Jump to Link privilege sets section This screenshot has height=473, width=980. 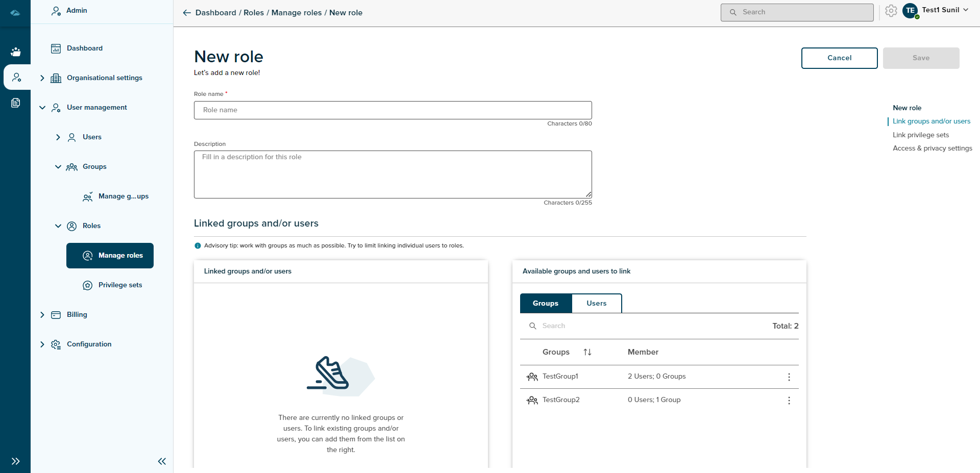pyautogui.click(x=921, y=135)
